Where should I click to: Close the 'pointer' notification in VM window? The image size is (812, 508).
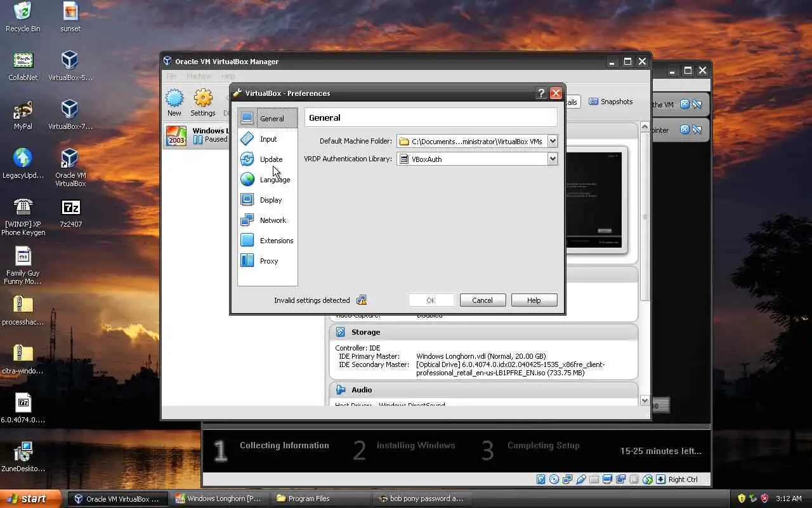[684, 130]
